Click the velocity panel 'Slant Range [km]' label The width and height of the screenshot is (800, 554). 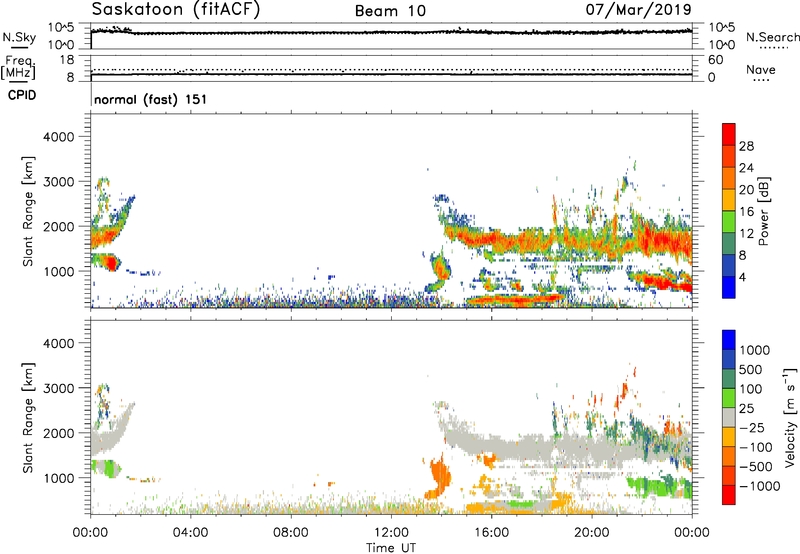(28, 418)
